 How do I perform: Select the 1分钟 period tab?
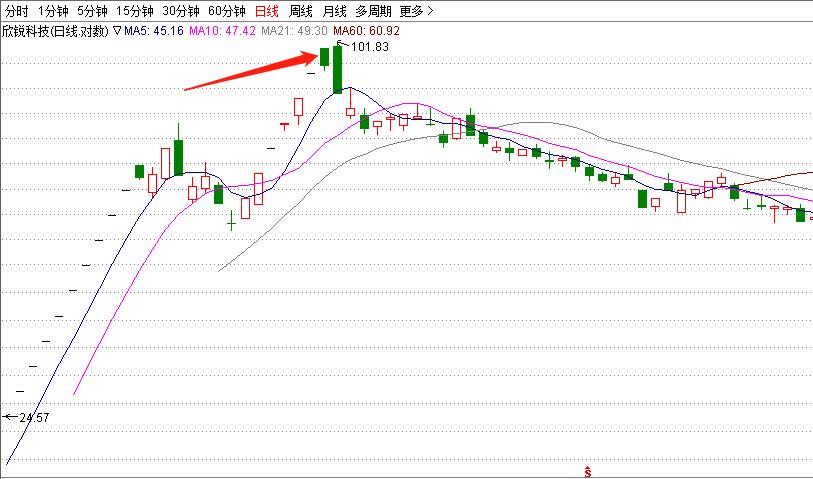tap(53, 11)
